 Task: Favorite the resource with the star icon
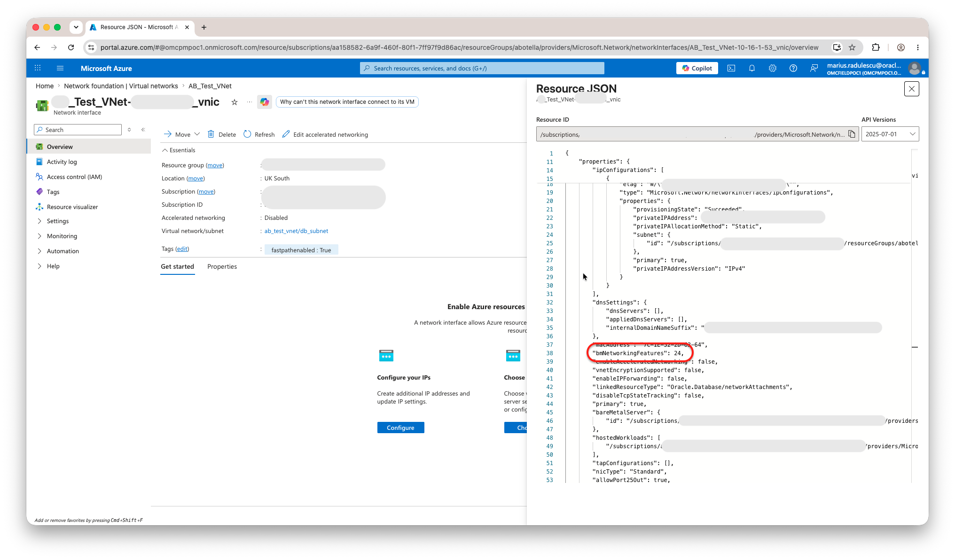[x=235, y=102]
